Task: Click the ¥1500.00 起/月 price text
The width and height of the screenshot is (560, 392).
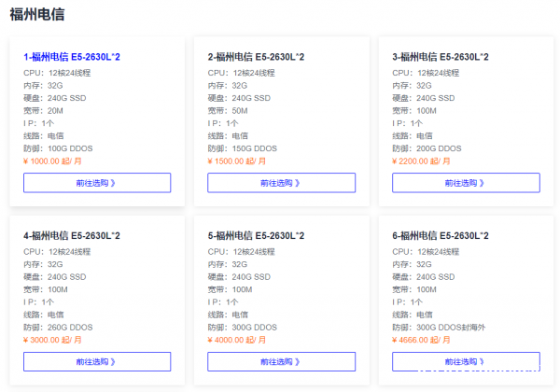Action: coord(237,161)
